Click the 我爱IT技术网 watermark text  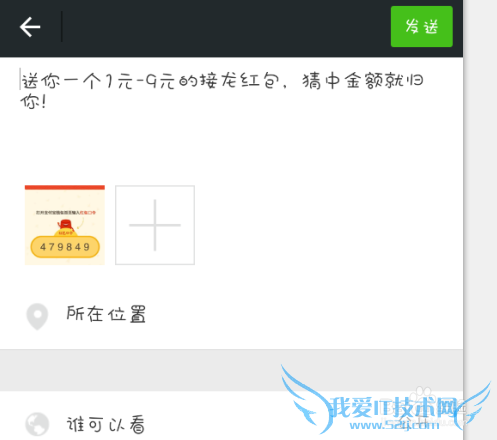pyautogui.click(x=394, y=407)
